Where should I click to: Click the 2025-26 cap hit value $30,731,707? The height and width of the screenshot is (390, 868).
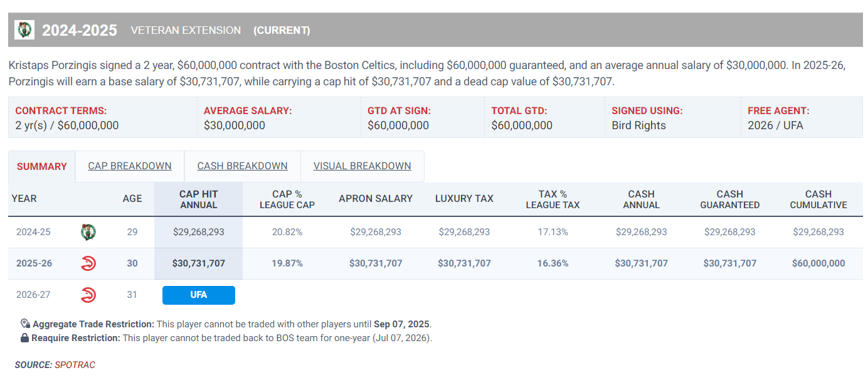(198, 263)
